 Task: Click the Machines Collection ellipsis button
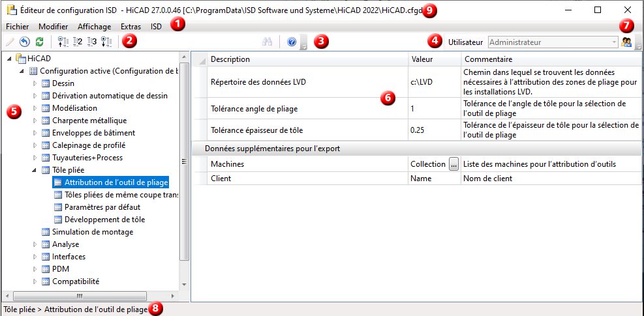pos(453,164)
